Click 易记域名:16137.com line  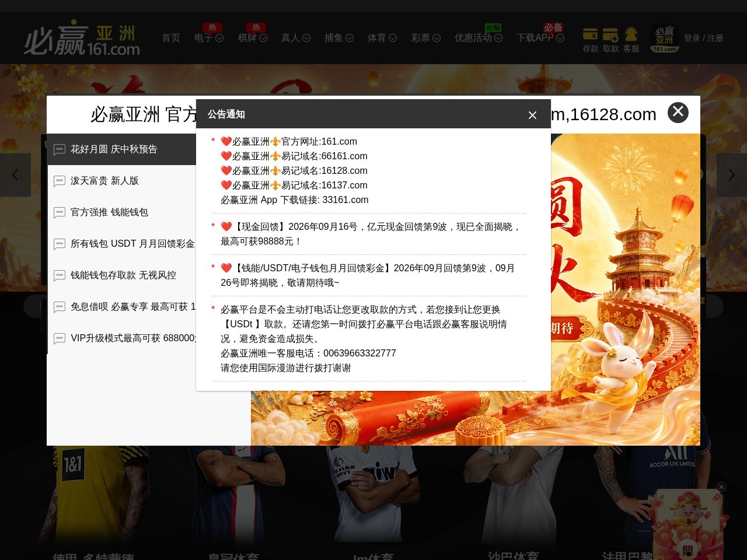(294, 185)
